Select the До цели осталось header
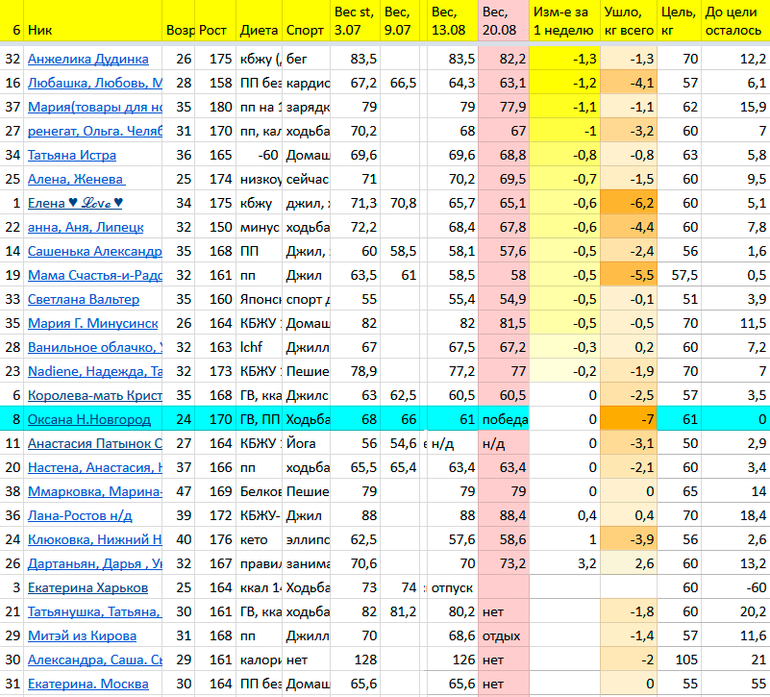 [735, 21]
